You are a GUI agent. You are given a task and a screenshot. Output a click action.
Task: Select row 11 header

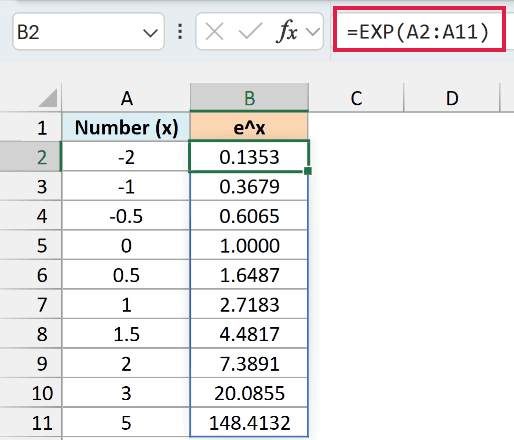click(31, 422)
